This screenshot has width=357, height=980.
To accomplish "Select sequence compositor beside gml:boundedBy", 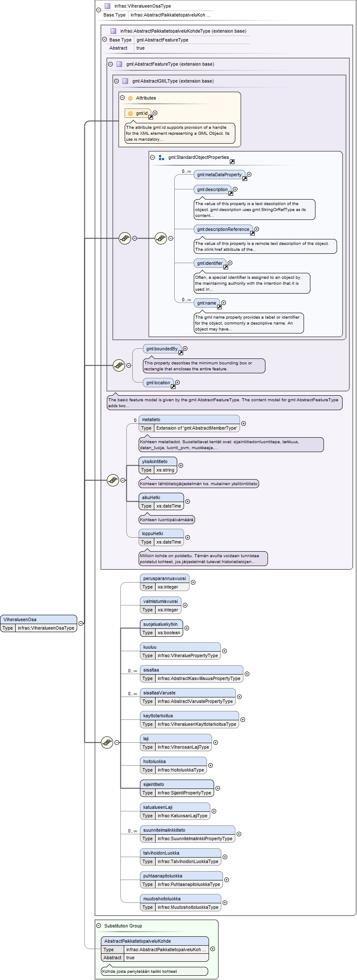I will [119, 365].
